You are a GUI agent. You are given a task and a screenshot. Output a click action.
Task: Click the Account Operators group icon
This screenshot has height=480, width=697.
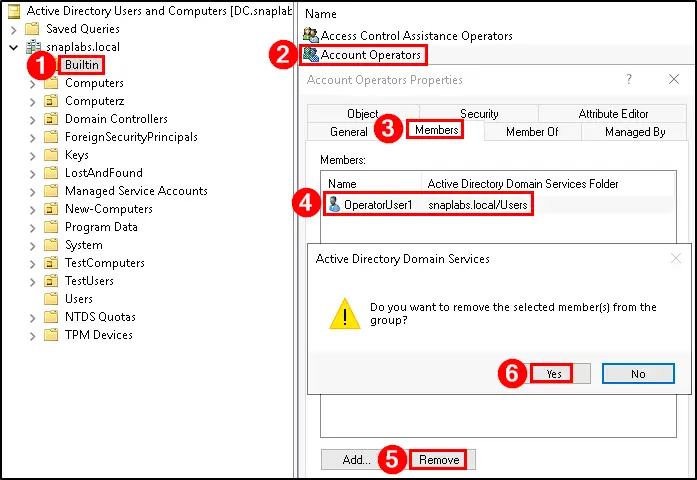311,55
